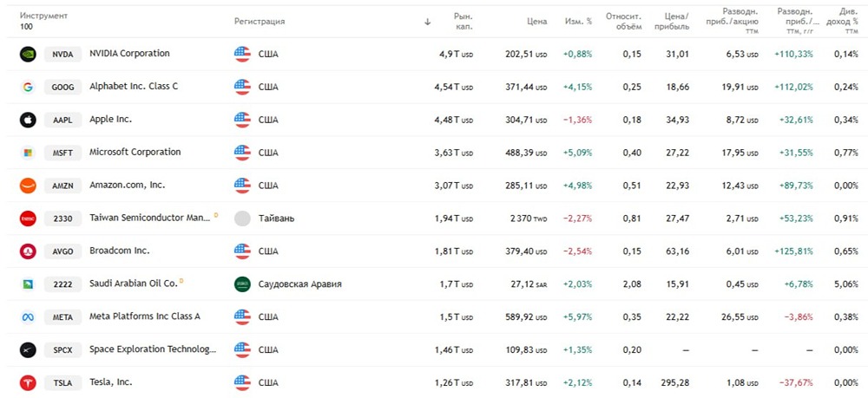868x398 pixels.
Task: Open Broadcom Inc. company link
Action: coord(120,251)
